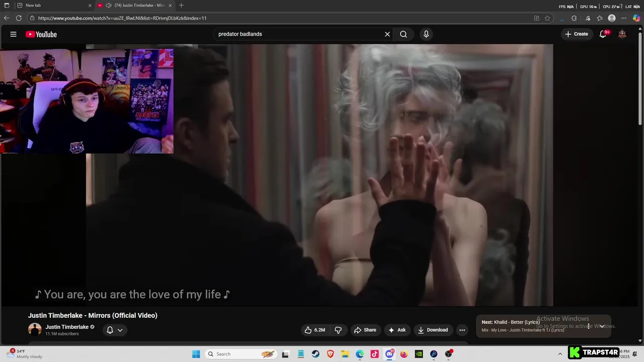Image resolution: width=644 pixels, height=362 pixels.
Task: Open the YouTube notifications bell
Action: pyautogui.click(x=603, y=34)
